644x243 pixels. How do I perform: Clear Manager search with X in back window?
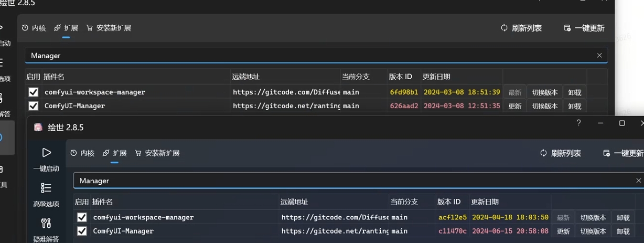click(599, 56)
